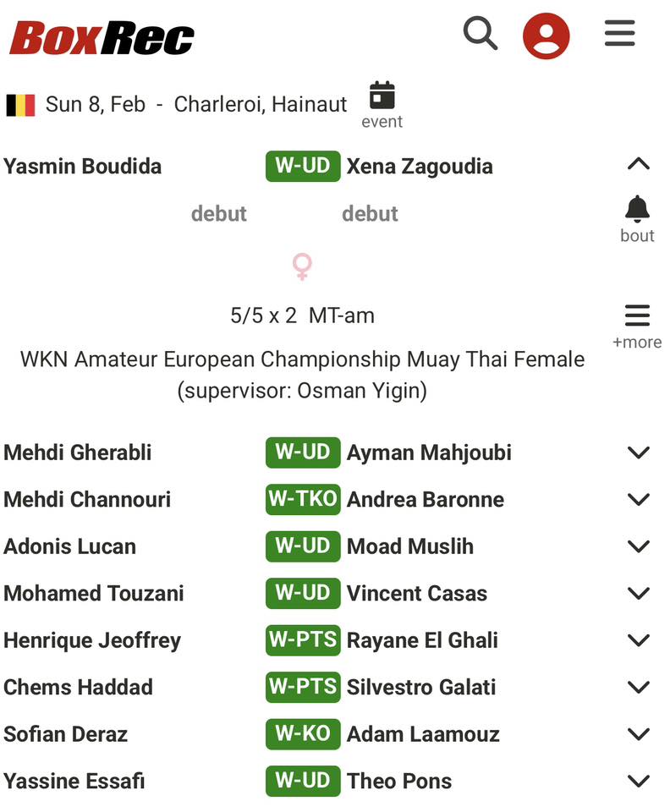The height and width of the screenshot is (812, 670).
Task: Click the female gender symbol icon
Action: point(302,266)
